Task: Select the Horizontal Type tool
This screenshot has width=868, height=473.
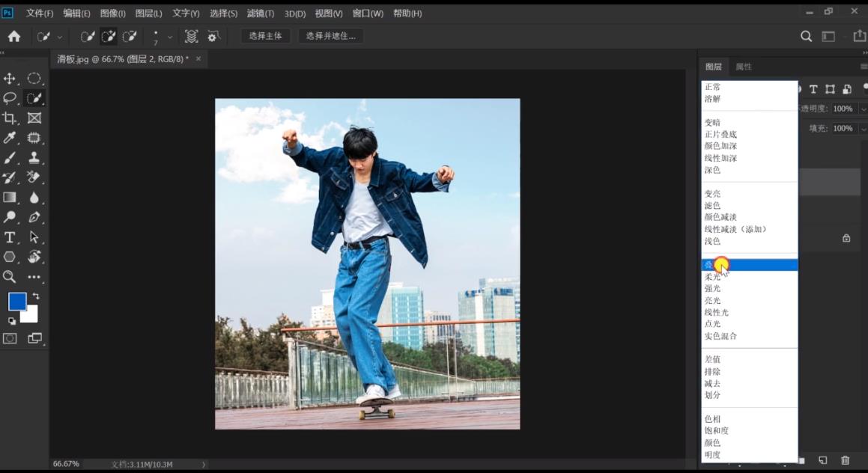Action: [10, 237]
